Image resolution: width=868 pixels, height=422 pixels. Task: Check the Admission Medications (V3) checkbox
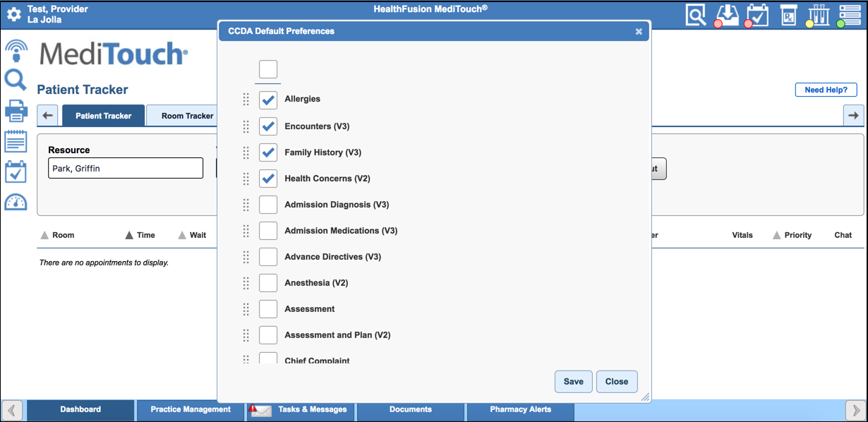click(268, 231)
